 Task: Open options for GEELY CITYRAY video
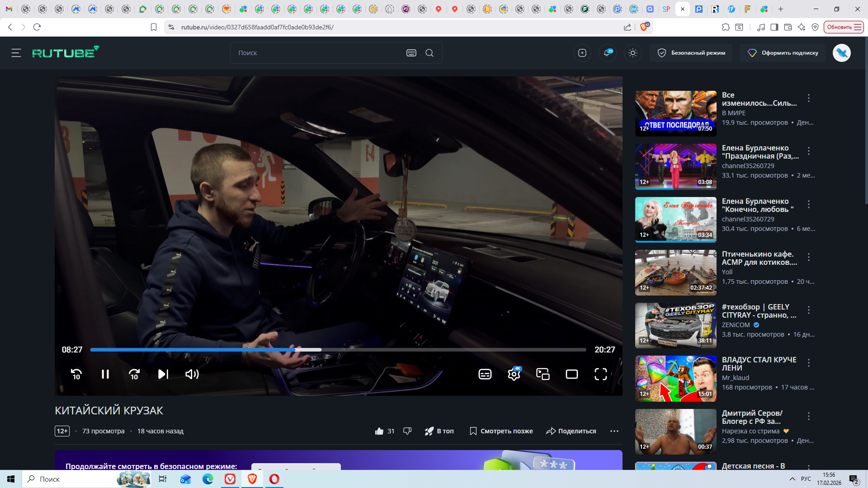(809, 310)
